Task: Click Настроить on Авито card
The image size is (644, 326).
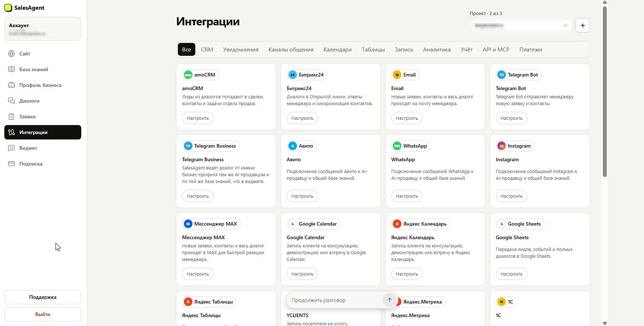Action: 302,196
